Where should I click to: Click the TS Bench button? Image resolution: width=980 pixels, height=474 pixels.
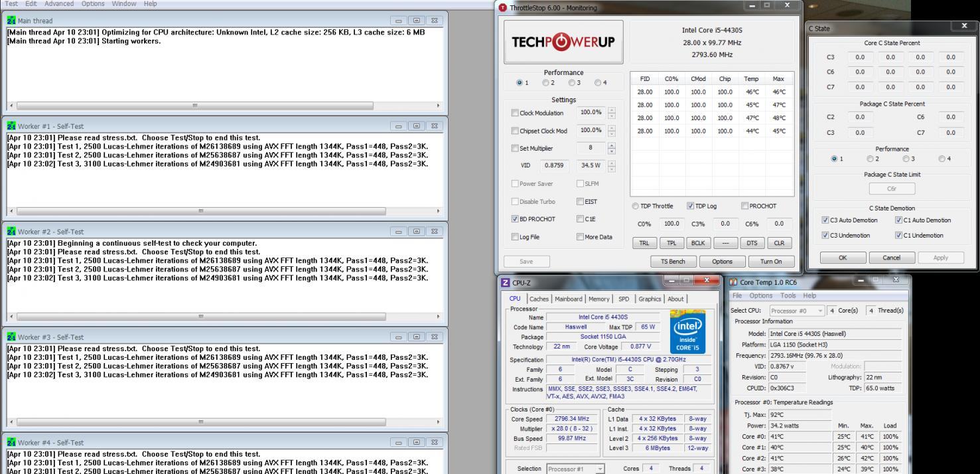click(x=673, y=262)
